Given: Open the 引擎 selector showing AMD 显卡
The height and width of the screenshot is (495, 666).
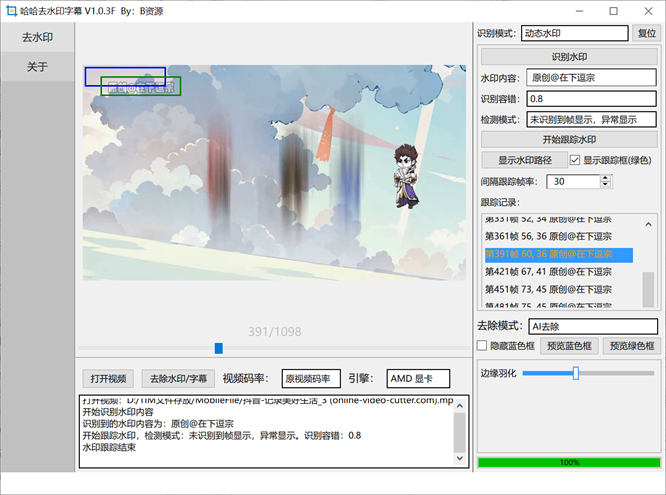Looking at the screenshot, I should [418, 379].
